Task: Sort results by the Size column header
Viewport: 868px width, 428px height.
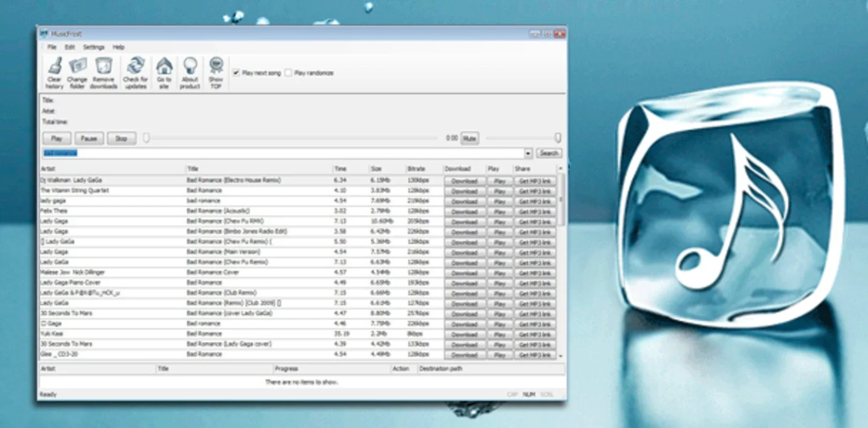Action: [x=387, y=169]
